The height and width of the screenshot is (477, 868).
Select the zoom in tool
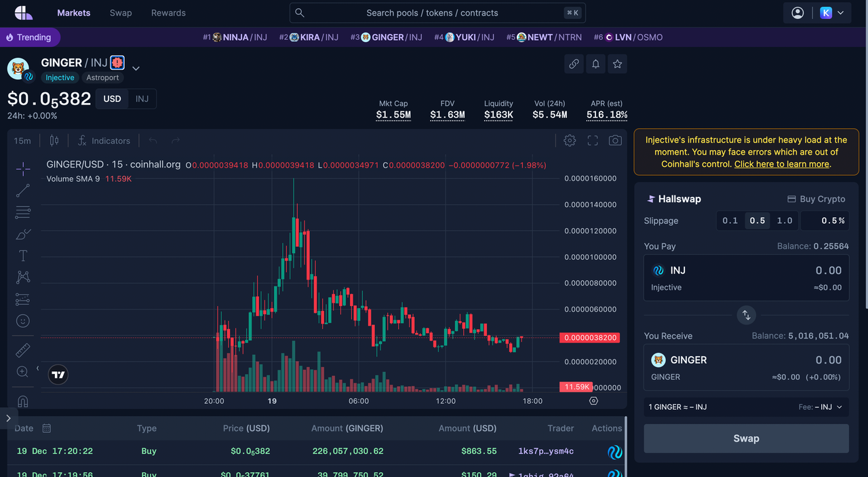point(23,372)
